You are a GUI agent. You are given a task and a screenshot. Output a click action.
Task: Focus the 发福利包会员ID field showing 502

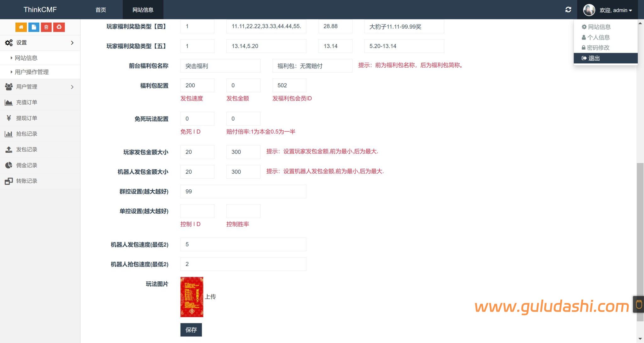pyautogui.click(x=289, y=85)
